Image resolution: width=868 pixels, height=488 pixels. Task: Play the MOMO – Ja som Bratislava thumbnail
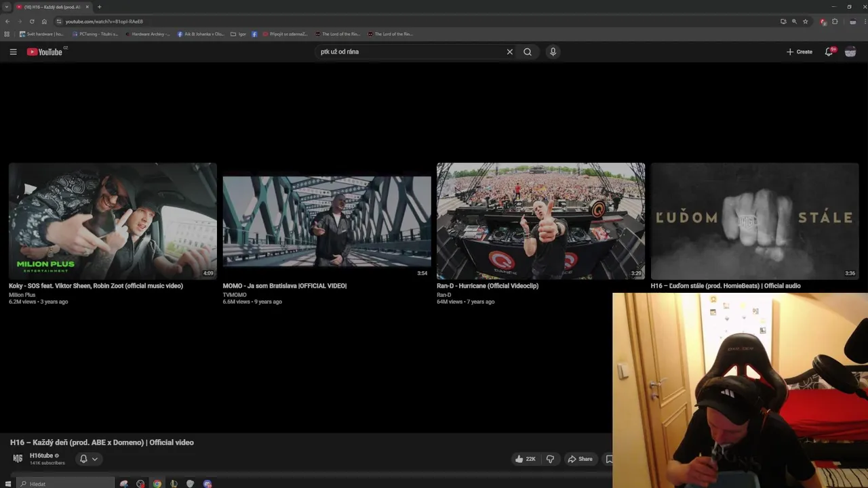coord(327,221)
